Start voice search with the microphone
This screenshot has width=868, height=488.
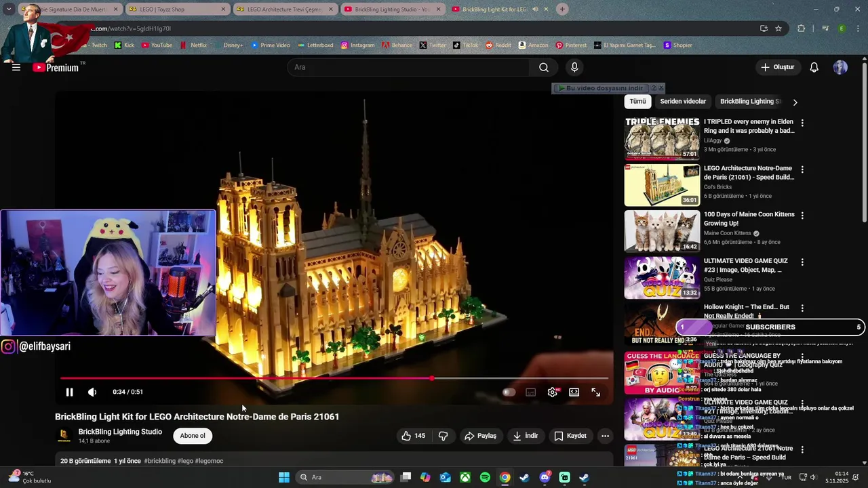574,67
